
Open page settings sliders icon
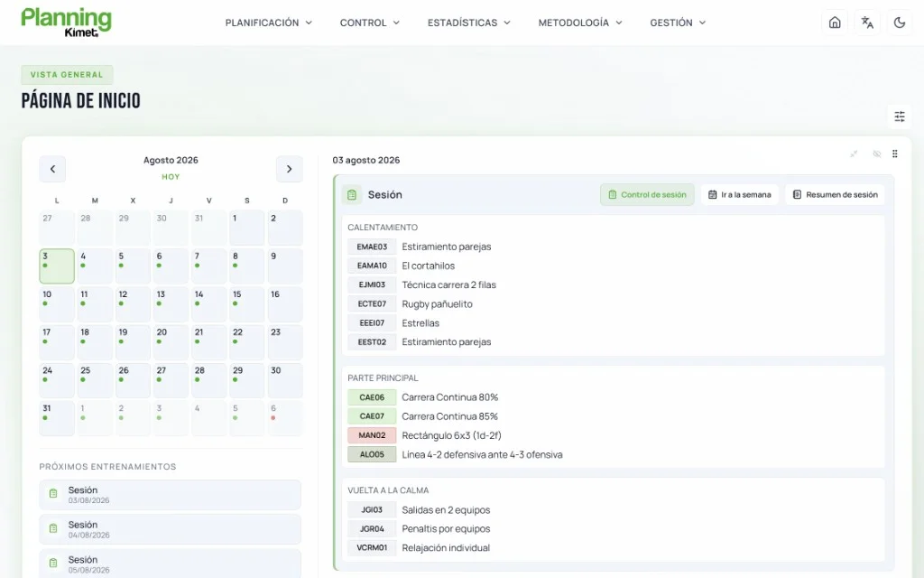[900, 117]
